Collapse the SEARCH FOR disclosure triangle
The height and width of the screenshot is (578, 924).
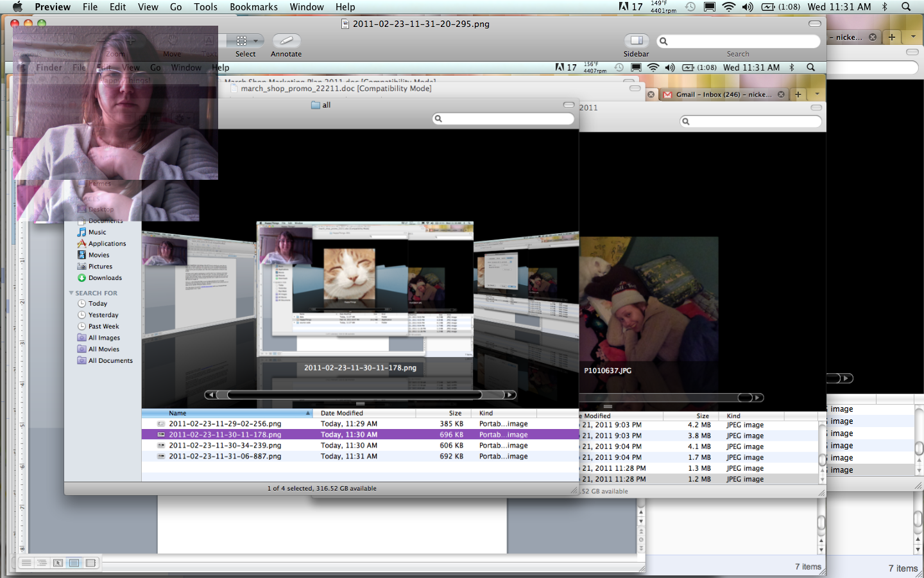pos(71,293)
